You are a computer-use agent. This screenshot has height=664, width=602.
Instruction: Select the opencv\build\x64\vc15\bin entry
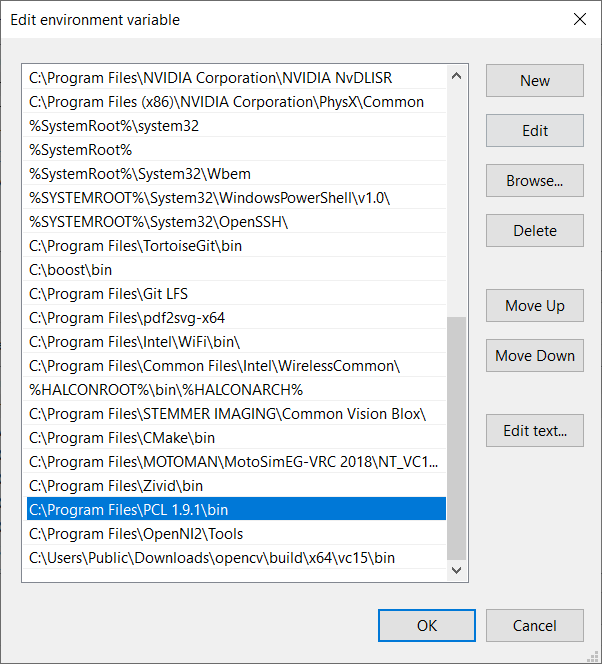point(236,558)
